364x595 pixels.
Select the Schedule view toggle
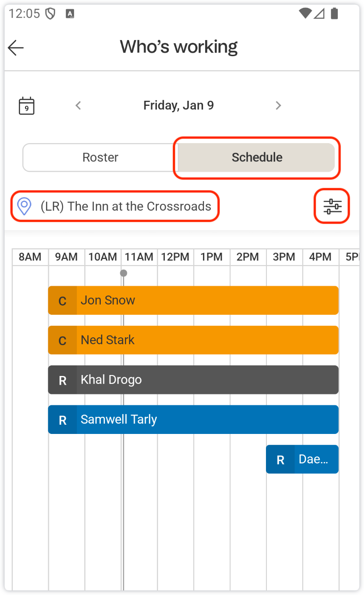(256, 157)
